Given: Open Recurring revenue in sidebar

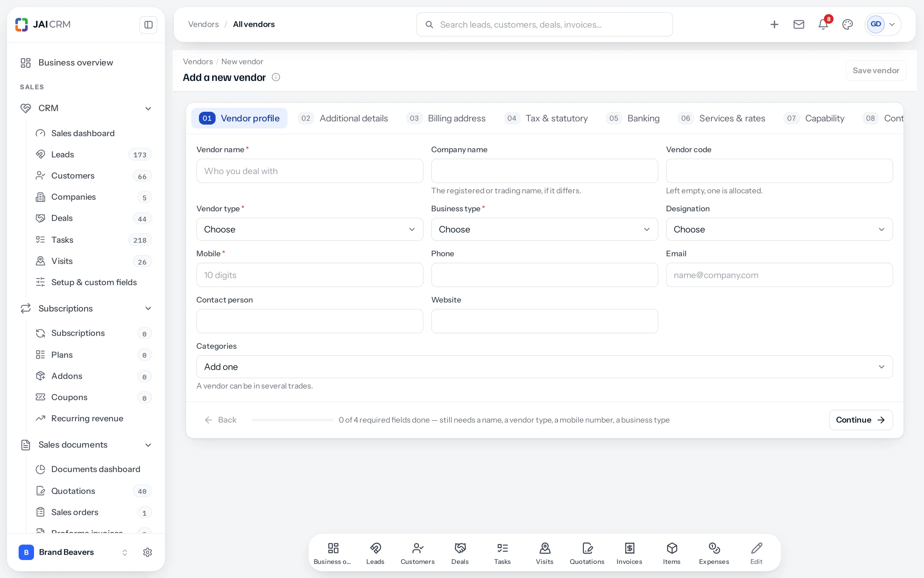Looking at the screenshot, I should click(x=93, y=418).
